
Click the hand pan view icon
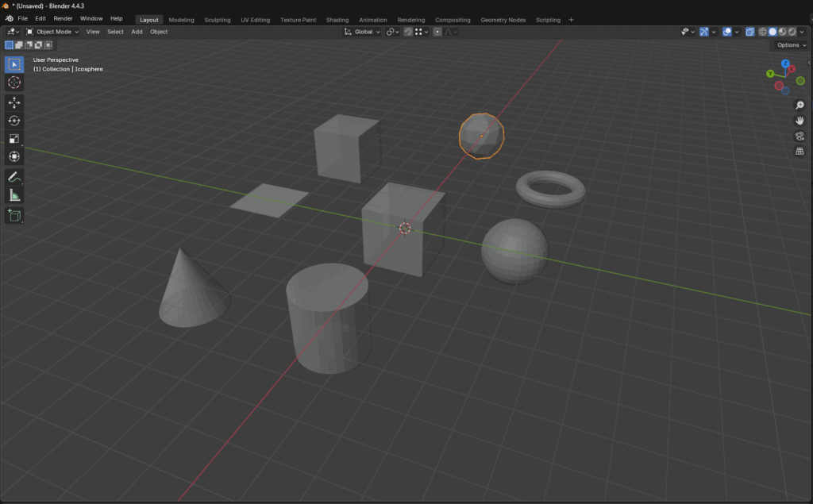[x=800, y=121]
